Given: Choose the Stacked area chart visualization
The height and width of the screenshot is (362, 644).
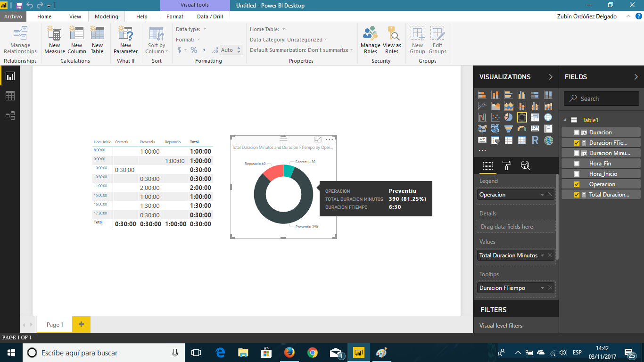Looking at the screenshot, I should coord(508,106).
